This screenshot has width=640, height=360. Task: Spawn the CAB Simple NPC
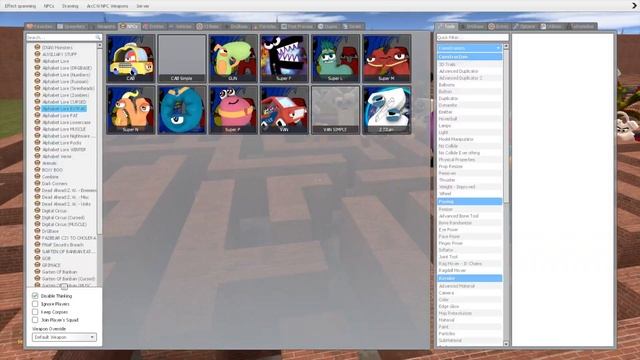[182, 58]
